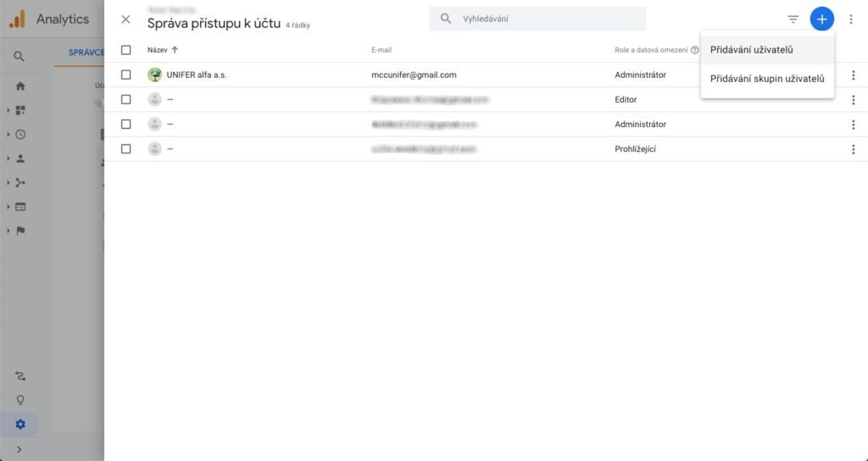Open Home icon in the left sidebar
The width and height of the screenshot is (868, 461).
point(20,86)
